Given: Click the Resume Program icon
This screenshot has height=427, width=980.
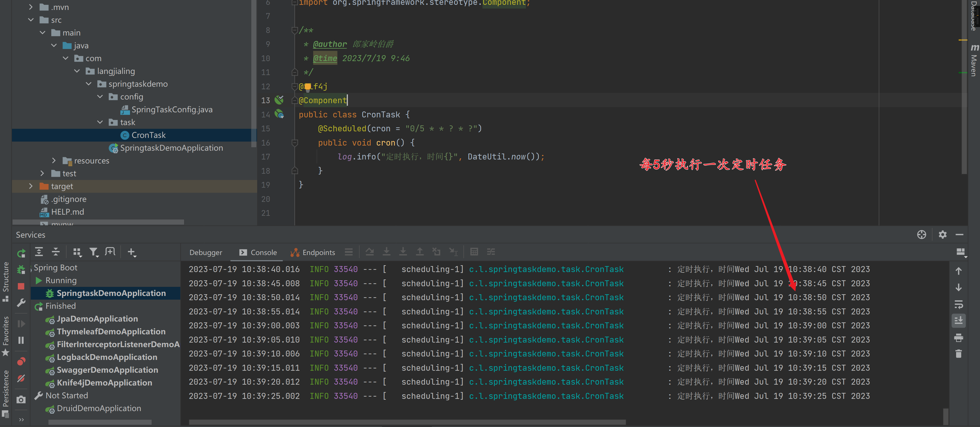Looking at the screenshot, I should 21,324.
